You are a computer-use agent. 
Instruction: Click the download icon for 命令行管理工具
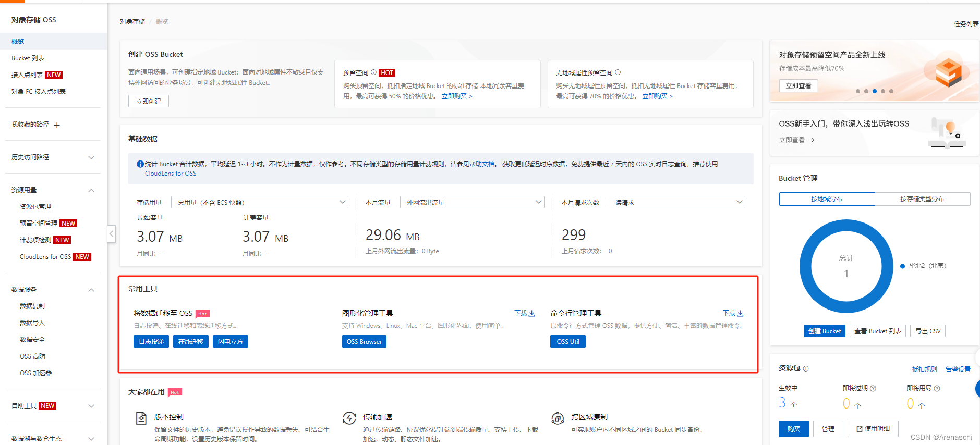[740, 313]
